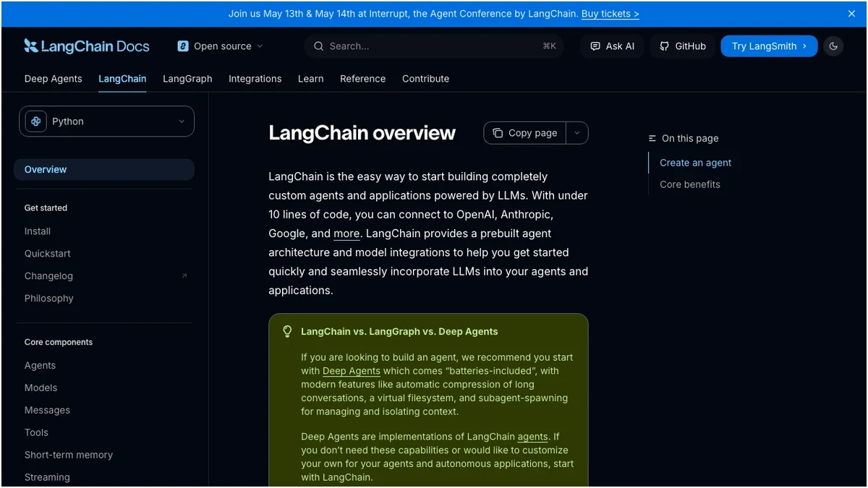This screenshot has height=488, width=868.
Task: Expand the Copy page options chevron
Action: [x=576, y=133]
